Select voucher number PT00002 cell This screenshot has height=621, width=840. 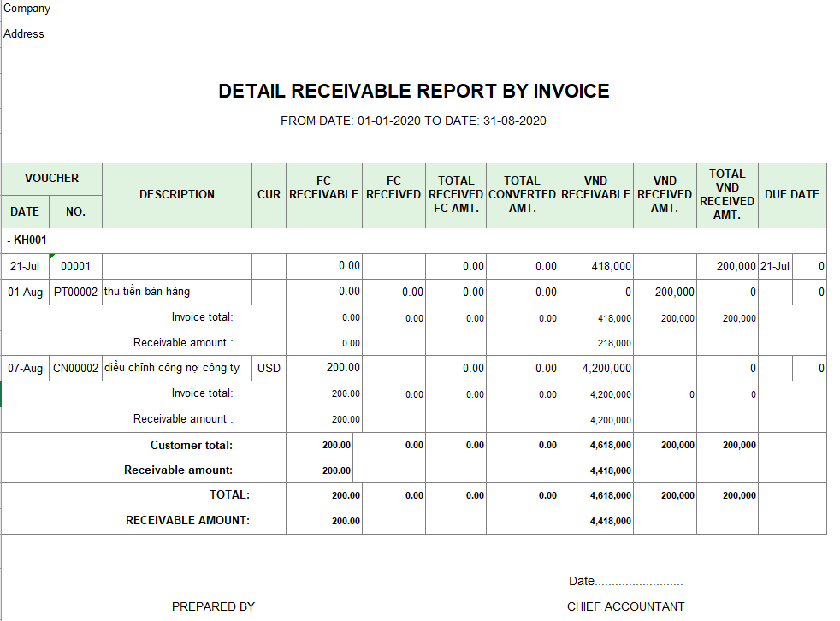[75, 293]
